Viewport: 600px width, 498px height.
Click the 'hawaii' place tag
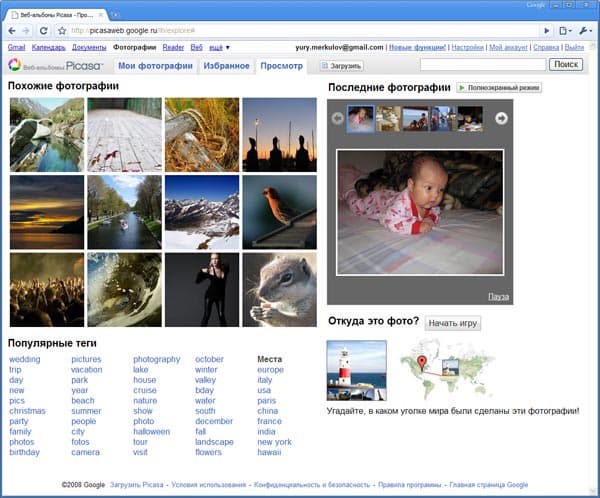pos(269,452)
